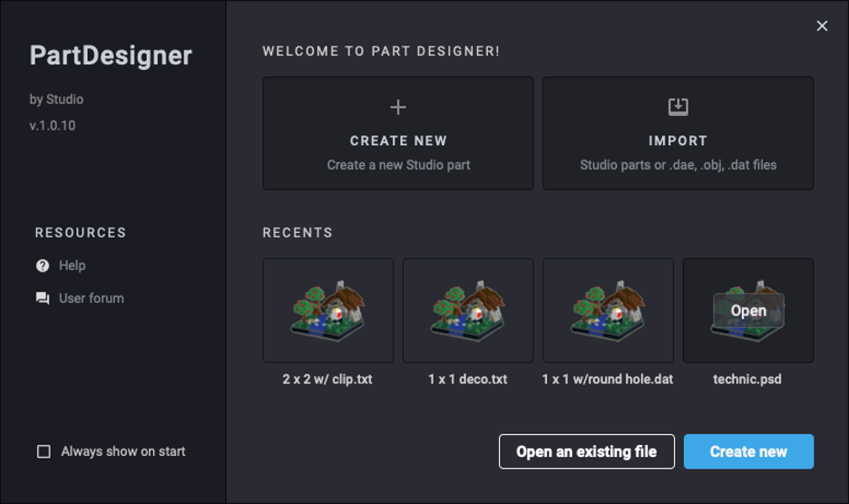Open the User forum link
Image resolution: width=849 pixels, height=504 pixels.
coord(91,298)
